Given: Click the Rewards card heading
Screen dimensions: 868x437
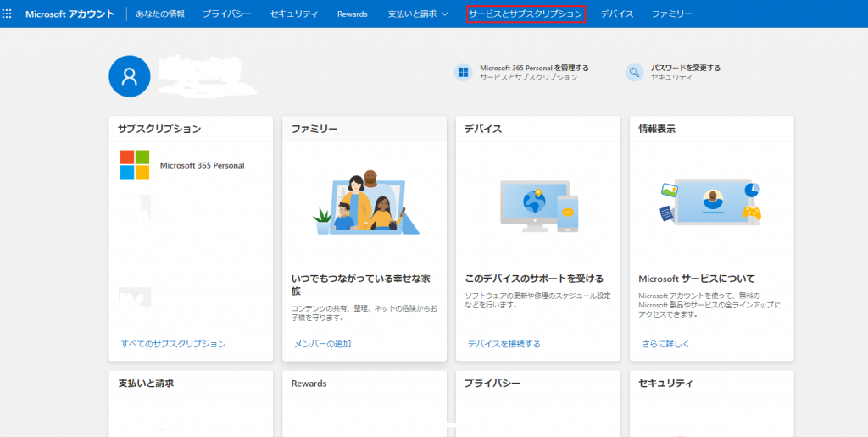Looking at the screenshot, I should (309, 384).
